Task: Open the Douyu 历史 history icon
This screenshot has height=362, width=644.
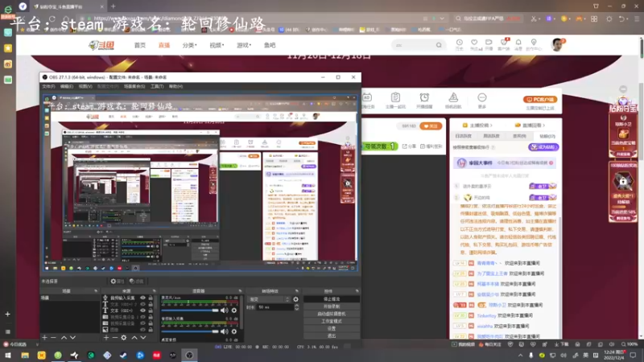Action: (x=459, y=43)
